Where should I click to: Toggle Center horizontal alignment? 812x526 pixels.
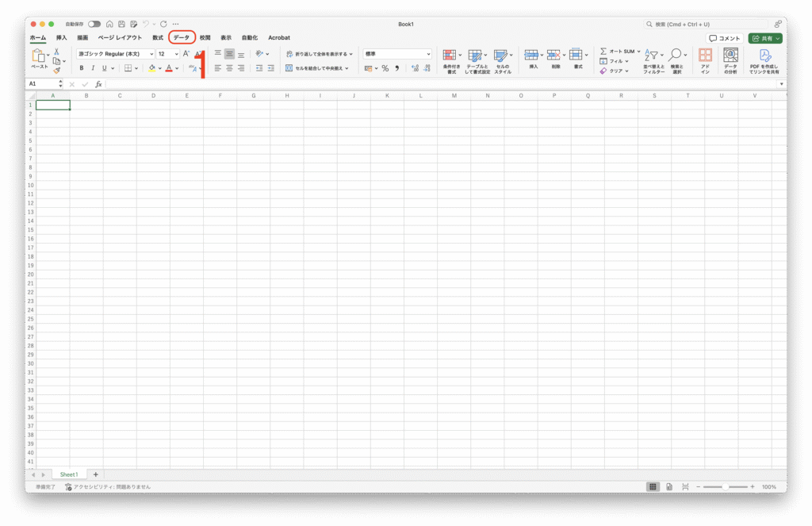229,68
